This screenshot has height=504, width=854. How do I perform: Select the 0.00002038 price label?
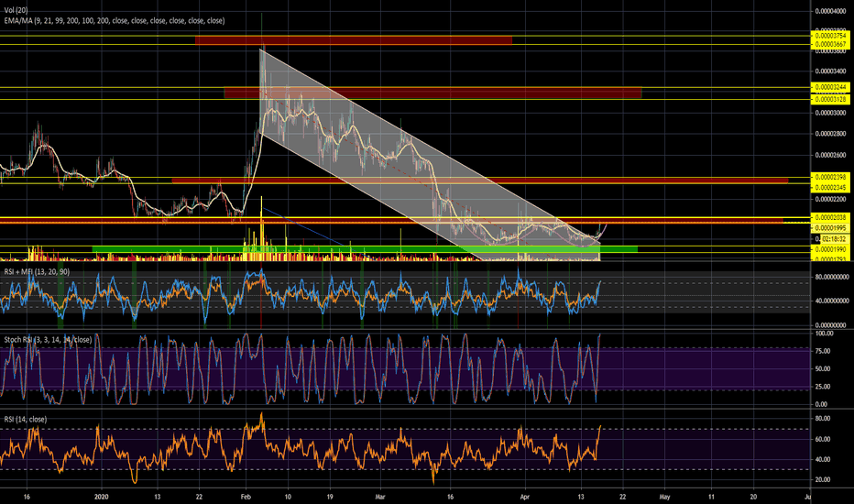[x=830, y=217]
